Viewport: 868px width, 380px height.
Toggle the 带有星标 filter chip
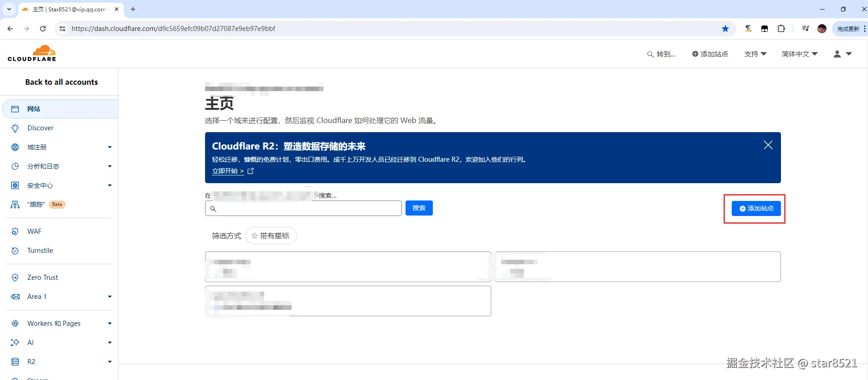click(x=271, y=236)
